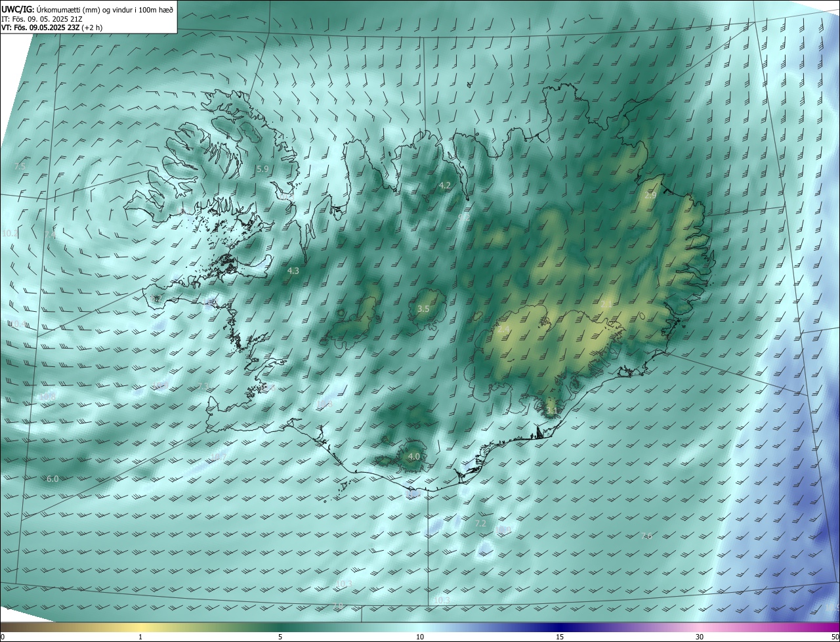Click the 15 tick on the colour scale

(x=560, y=637)
